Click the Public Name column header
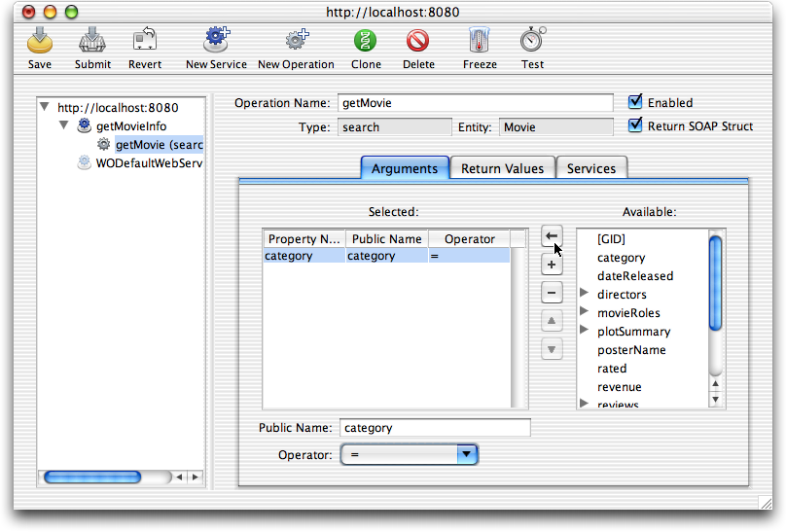 click(x=387, y=239)
